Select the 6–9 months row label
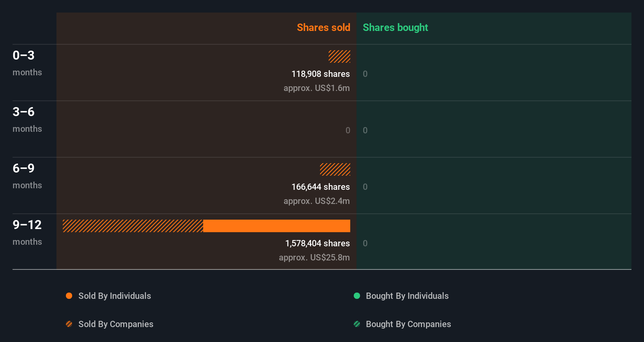 click(x=27, y=176)
